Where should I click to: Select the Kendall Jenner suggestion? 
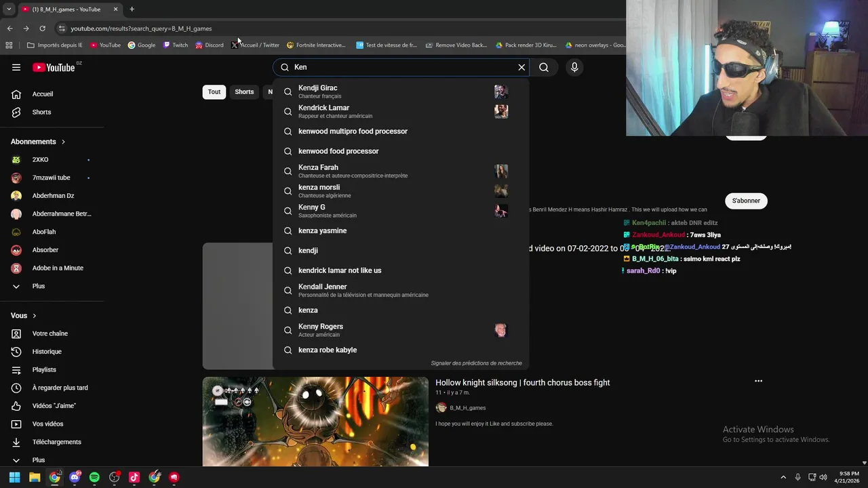[401, 290]
